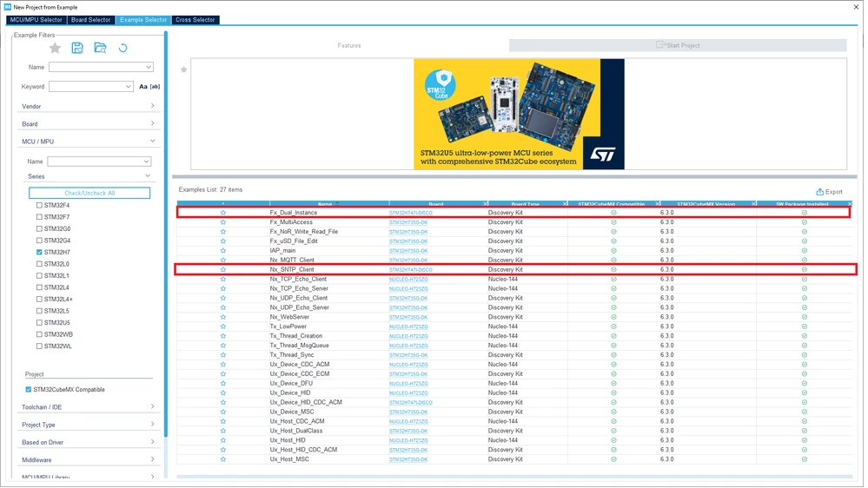Favorite the Ux_Host_HID example
This screenshot has width=868, height=488.
[x=223, y=440]
